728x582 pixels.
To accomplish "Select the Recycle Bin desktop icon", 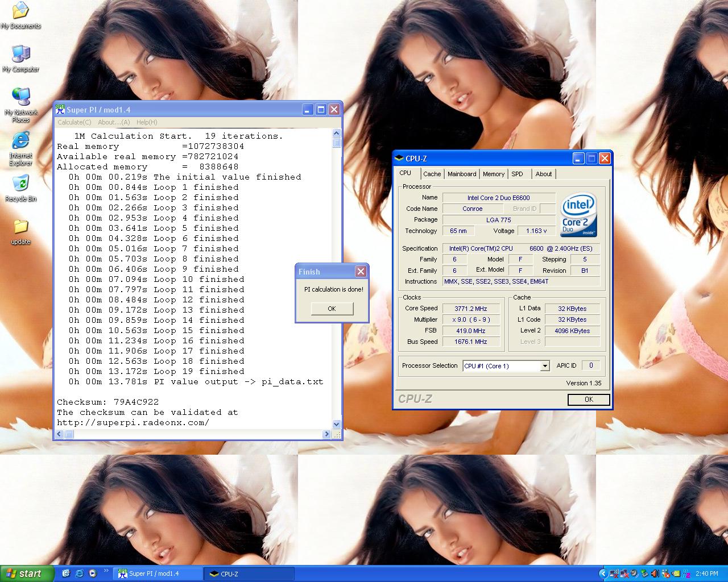I will (20, 189).
